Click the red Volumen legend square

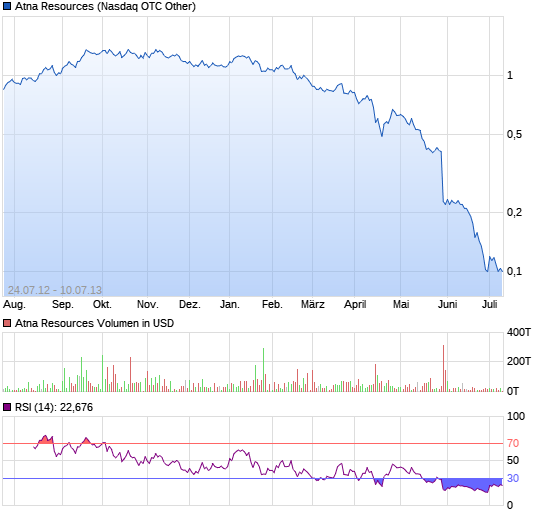tap(7, 324)
